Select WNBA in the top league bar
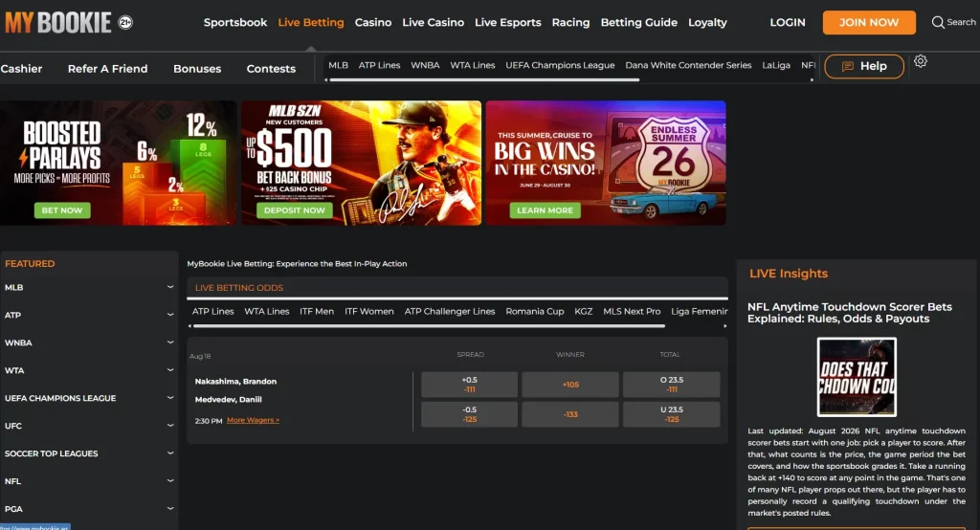This screenshot has width=980, height=530. (x=425, y=65)
